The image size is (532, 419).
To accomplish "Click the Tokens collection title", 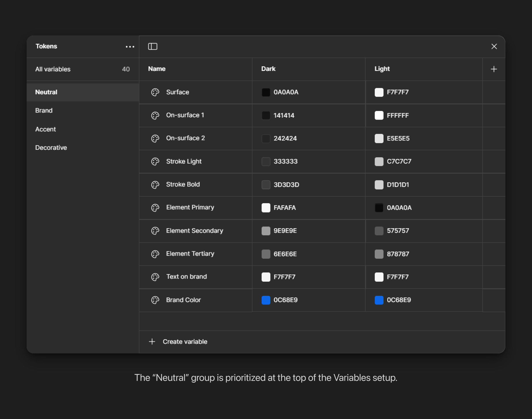I will 46,46.
